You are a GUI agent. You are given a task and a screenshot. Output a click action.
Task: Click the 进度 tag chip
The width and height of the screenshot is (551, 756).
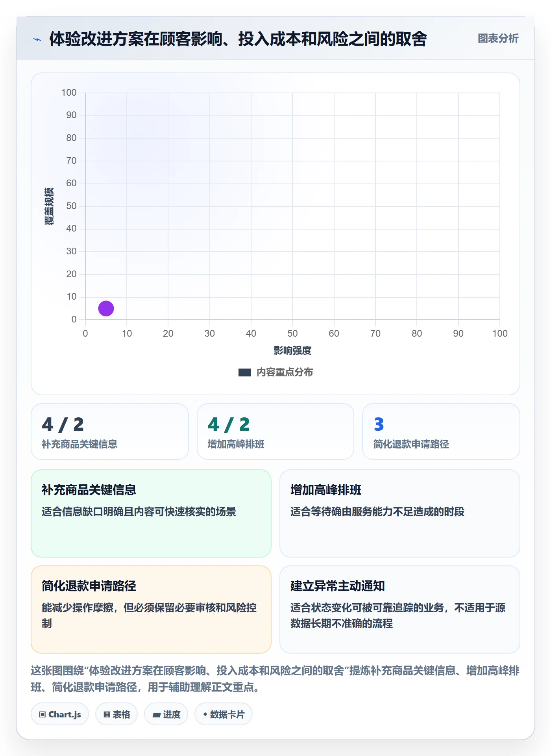point(166,714)
